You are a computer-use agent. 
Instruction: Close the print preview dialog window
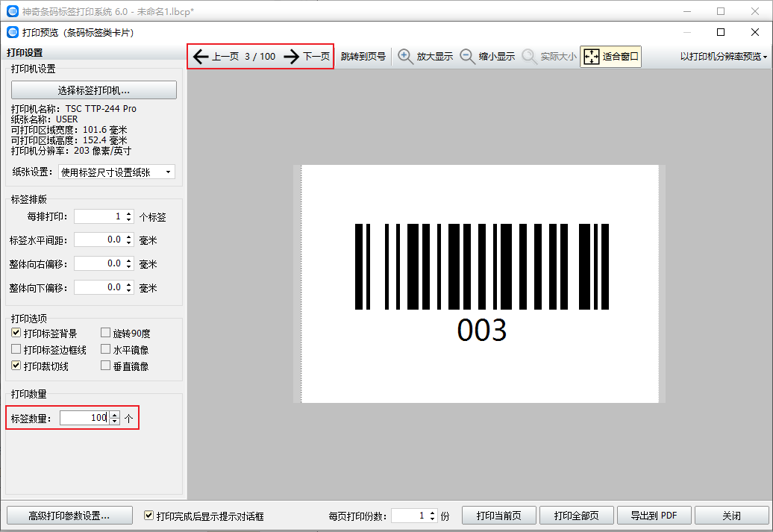755,33
